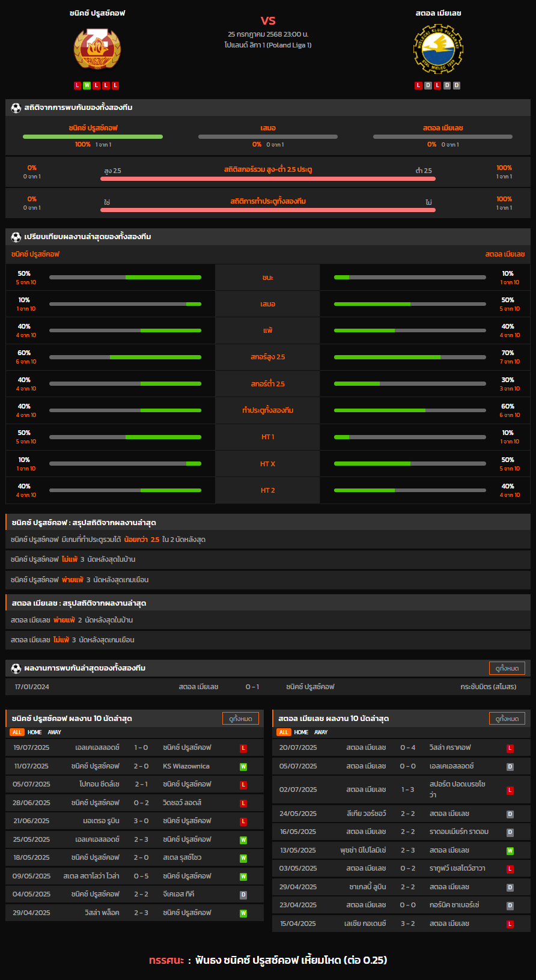Click the L result badge for 05/07/2025 โปกอน ซีดล์เซ match
Viewport: 536px width, 980px height.
pyautogui.click(x=243, y=785)
